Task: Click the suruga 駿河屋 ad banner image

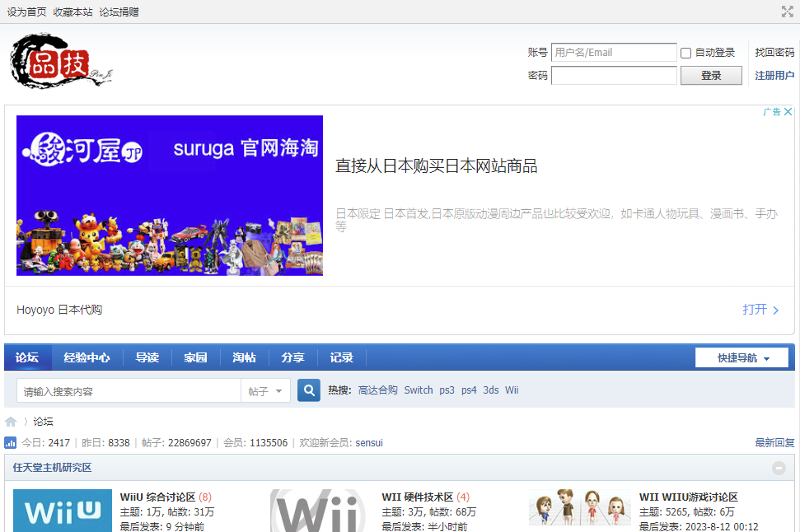Action: click(170, 195)
